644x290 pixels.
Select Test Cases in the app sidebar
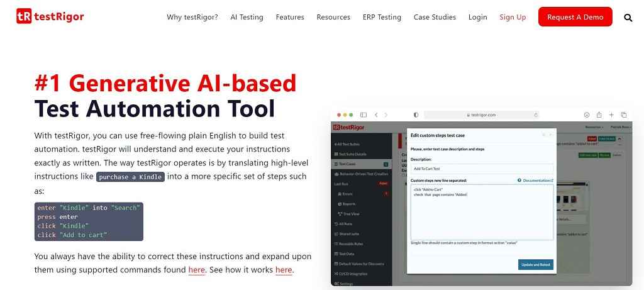(x=362, y=164)
